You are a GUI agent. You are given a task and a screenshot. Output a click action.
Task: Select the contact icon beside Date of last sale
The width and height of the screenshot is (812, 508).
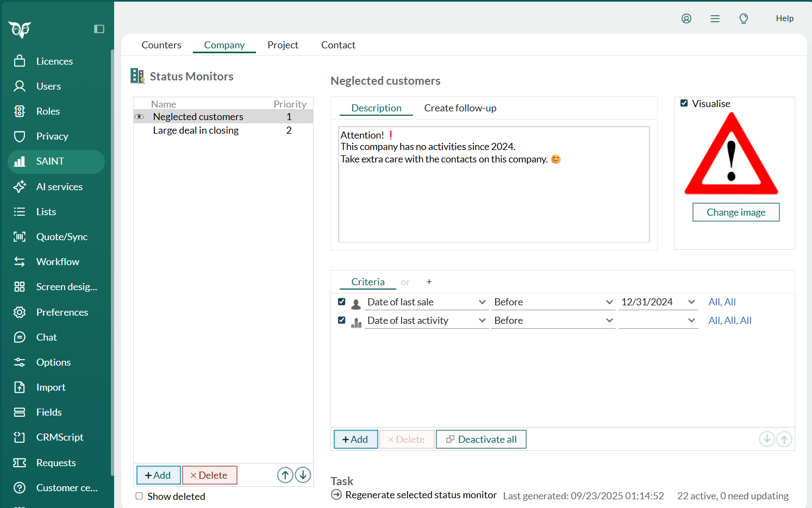(x=356, y=303)
